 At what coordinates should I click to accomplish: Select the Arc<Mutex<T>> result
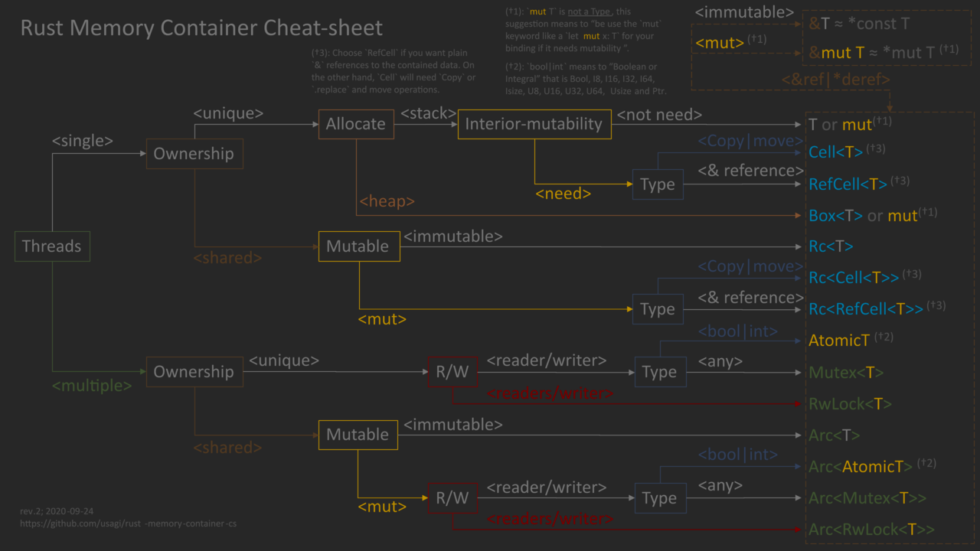coord(867,498)
